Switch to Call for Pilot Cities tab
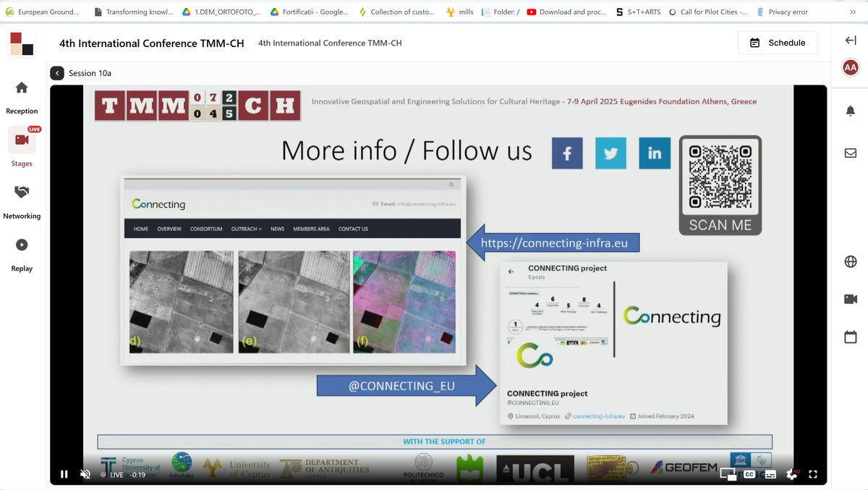 coord(708,12)
